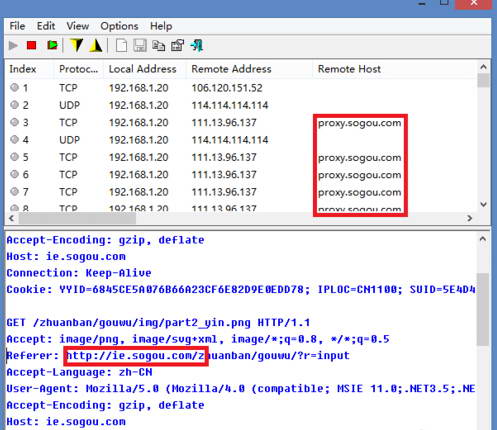Open the Edit menu
Viewport: 497px width, 430px height.
[46, 26]
